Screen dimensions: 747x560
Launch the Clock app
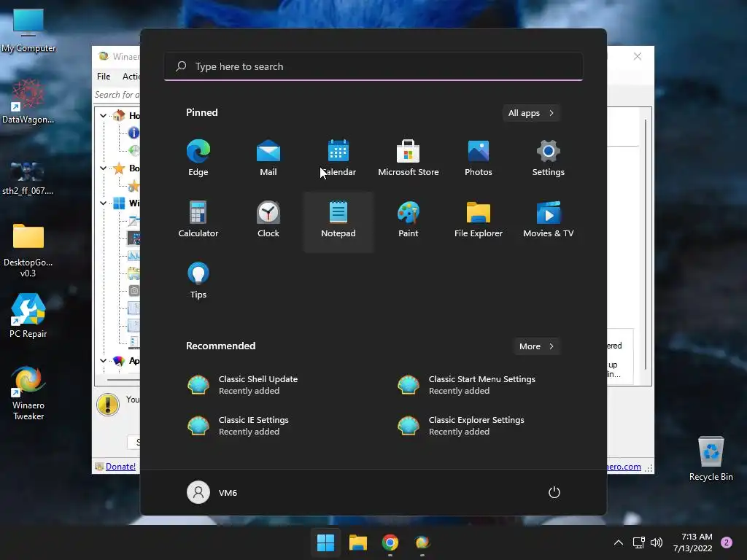(x=268, y=219)
